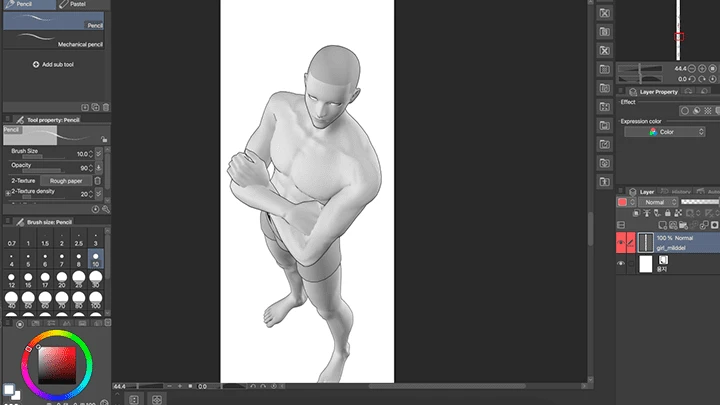Open Brush Size dynamics dropdown button
This screenshot has width=720, height=405.
(97, 153)
